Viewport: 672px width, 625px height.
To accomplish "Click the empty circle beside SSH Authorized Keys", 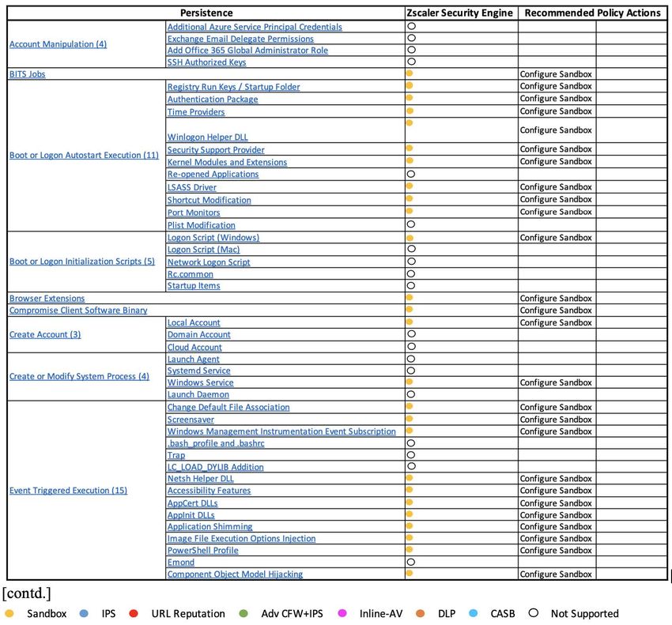I will pos(411,62).
